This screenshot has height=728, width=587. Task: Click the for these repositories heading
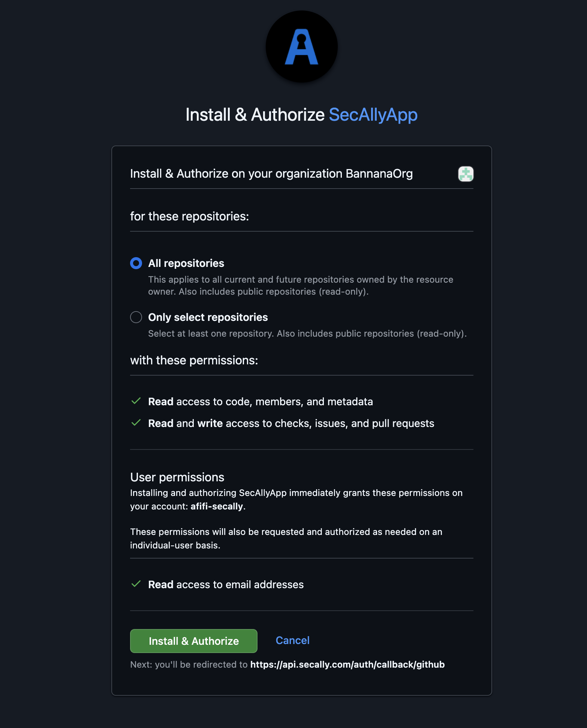point(189,216)
